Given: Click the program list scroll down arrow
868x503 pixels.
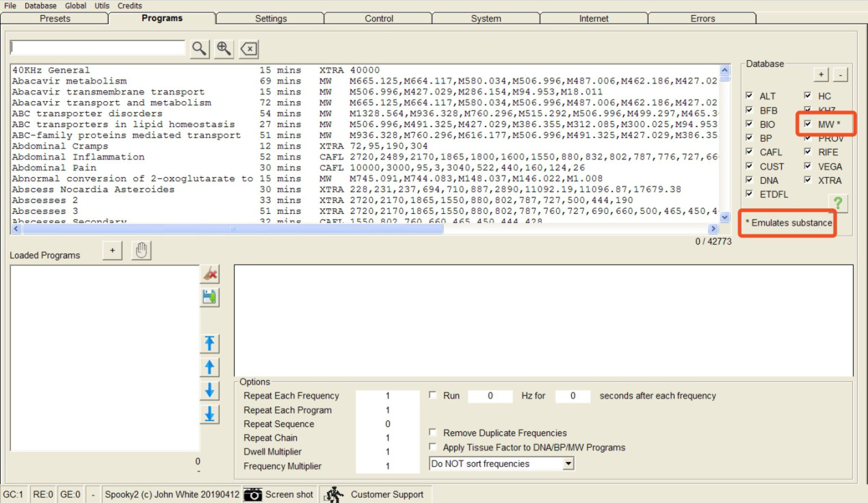Looking at the screenshot, I should pyautogui.click(x=725, y=217).
